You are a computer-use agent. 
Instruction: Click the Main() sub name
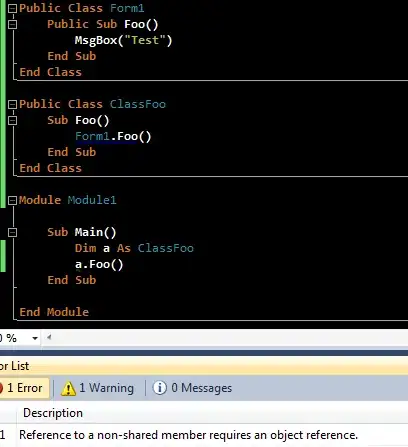tap(95, 232)
